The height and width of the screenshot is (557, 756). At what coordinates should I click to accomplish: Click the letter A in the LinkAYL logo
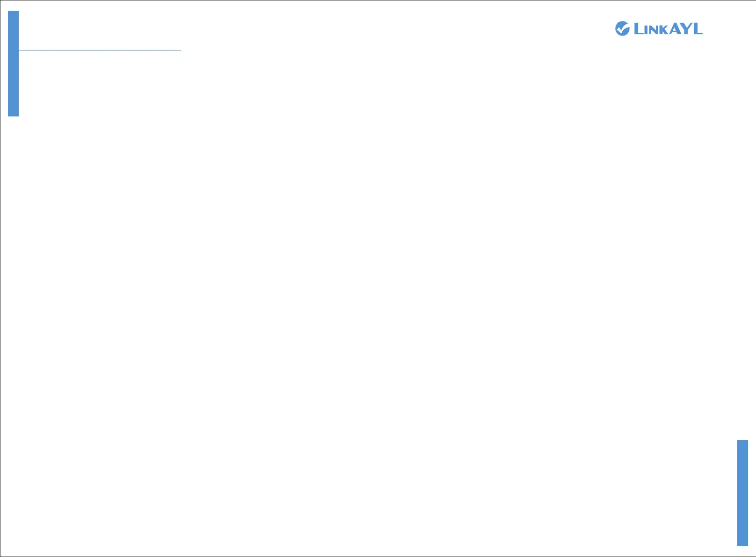pos(675,29)
